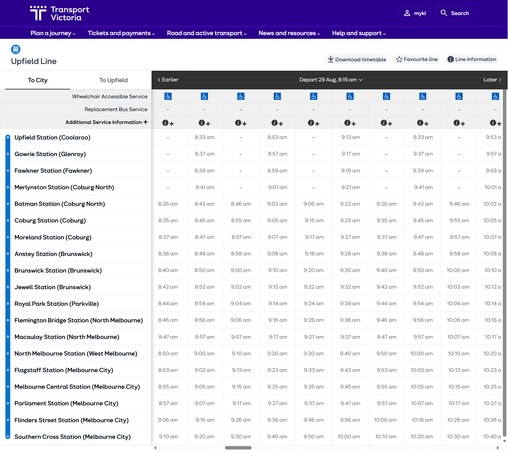The width and height of the screenshot is (508, 453).
Task: Click wheelchair icon for the 9:46 am Batman service
Action: point(459,96)
